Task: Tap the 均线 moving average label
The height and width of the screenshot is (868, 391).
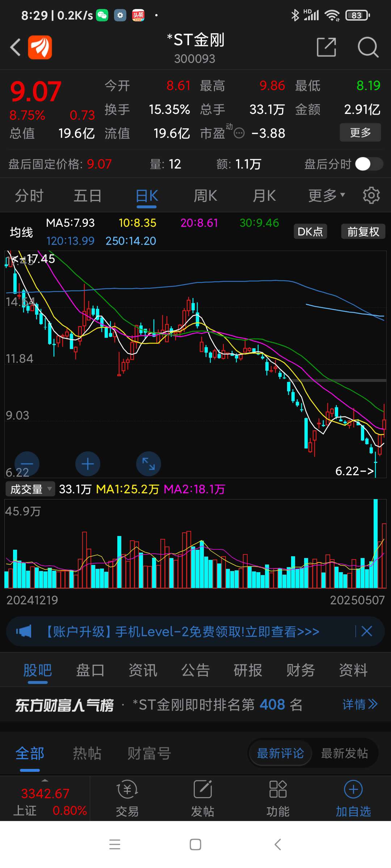Action: pos(21,232)
